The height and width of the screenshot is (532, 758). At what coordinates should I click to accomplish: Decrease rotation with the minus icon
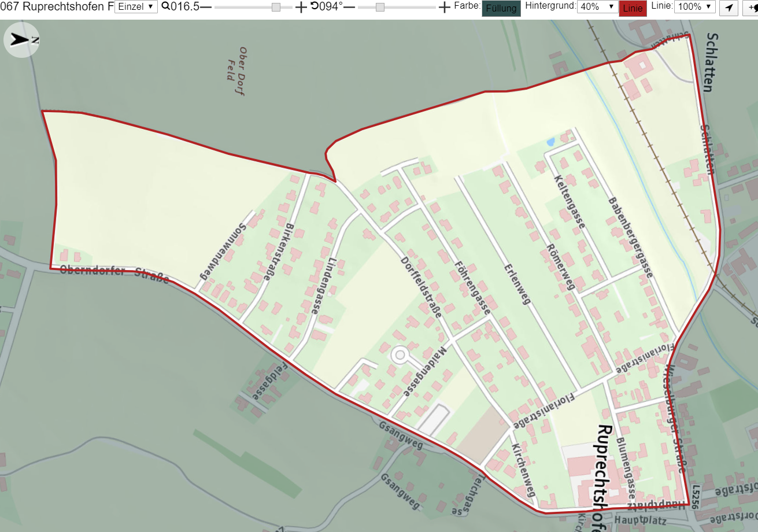(349, 7)
